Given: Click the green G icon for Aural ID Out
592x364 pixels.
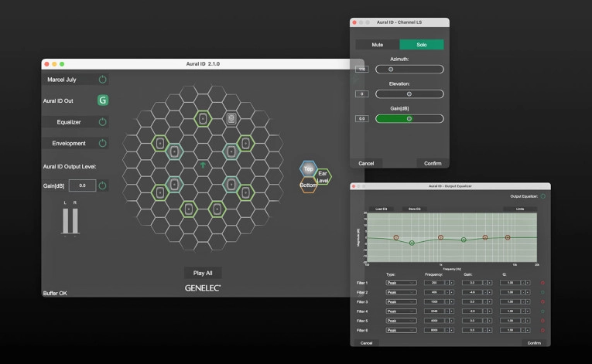Looking at the screenshot, I should 103,100.
